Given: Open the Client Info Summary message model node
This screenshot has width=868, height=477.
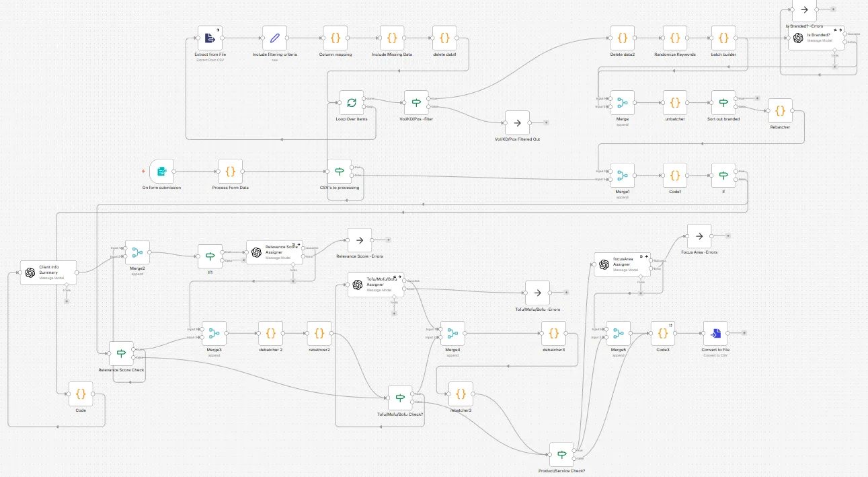Looking at the screenshot, I should click(47, 272).
